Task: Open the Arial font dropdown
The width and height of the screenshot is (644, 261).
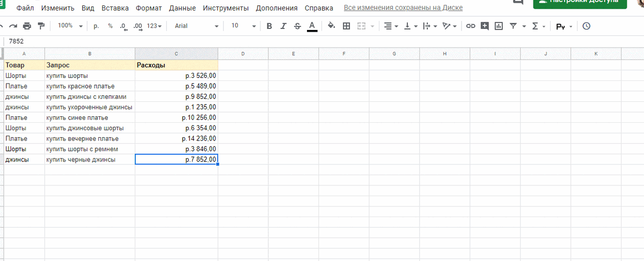Action: 196,26
